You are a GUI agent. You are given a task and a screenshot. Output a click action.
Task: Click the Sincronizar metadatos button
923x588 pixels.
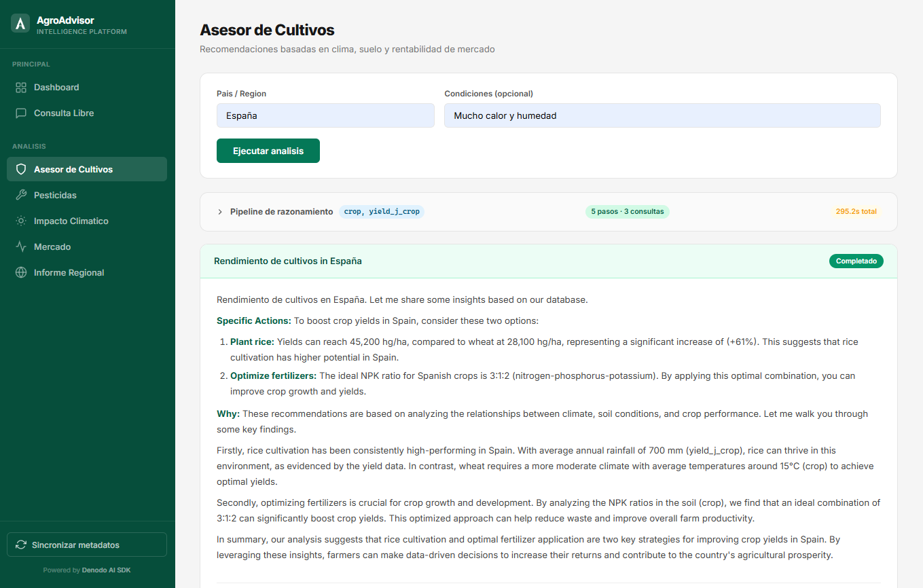coord(87,545)
